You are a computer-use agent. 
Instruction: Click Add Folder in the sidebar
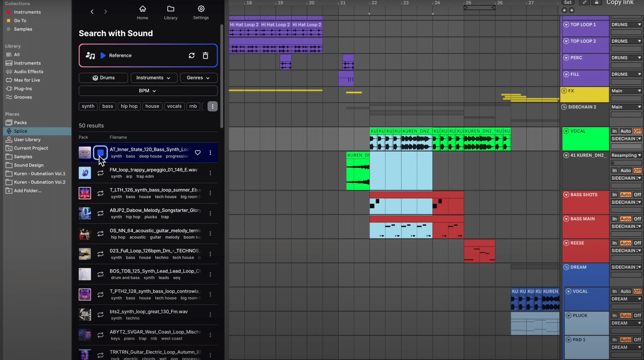[x=27, y=190]
